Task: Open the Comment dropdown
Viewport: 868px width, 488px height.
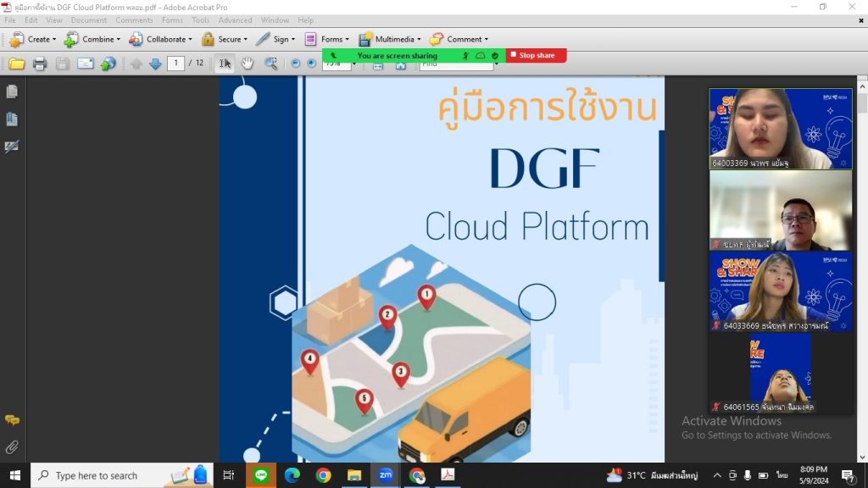Action: coord(459,39)
